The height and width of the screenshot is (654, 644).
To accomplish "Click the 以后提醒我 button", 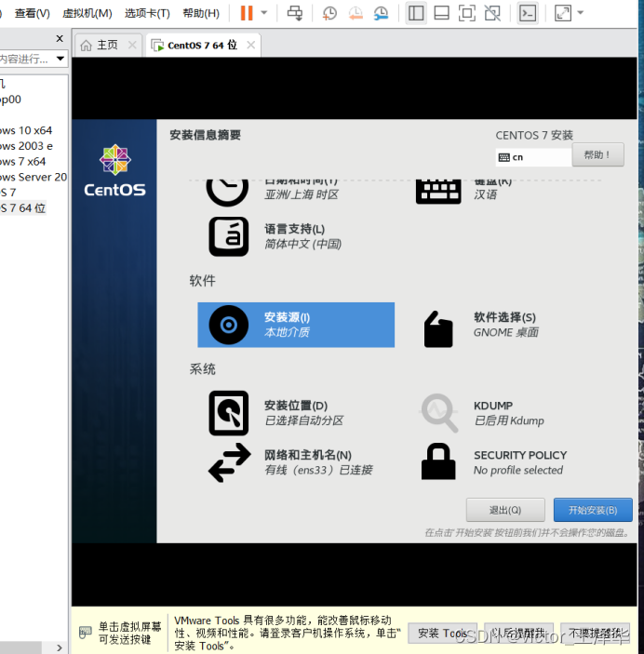I will 518,634.
